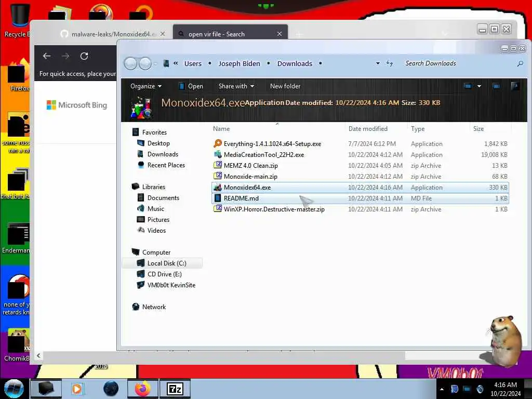532x399 pixels.
Task: Change view icon in Explorer toolbar
Action: (x=468, y=86)
